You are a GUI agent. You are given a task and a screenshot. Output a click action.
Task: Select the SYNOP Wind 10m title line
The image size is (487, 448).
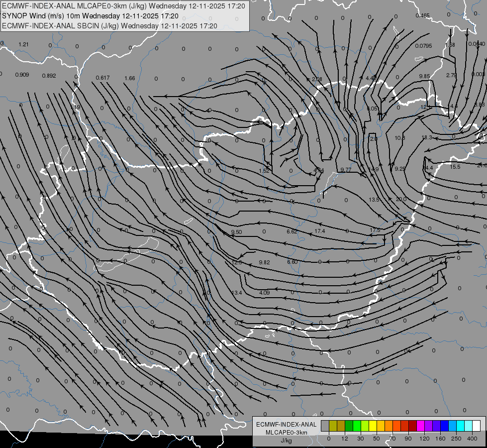[x=90, y=16]
